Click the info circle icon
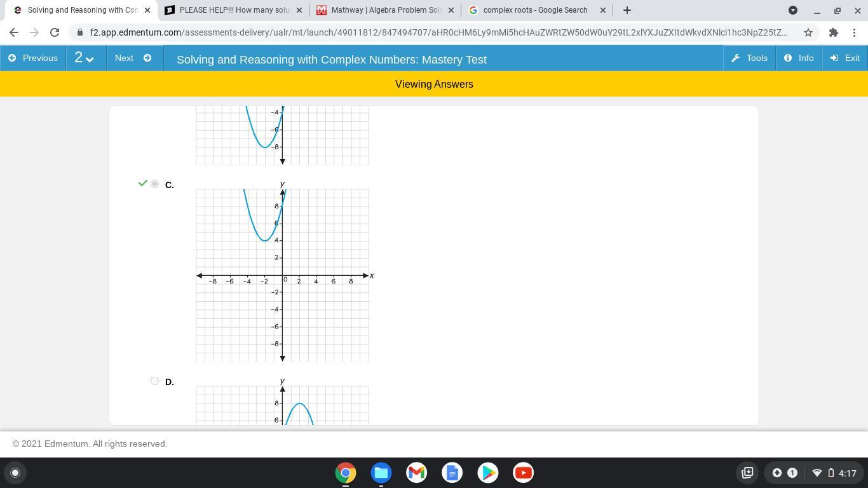 (788, 58)
